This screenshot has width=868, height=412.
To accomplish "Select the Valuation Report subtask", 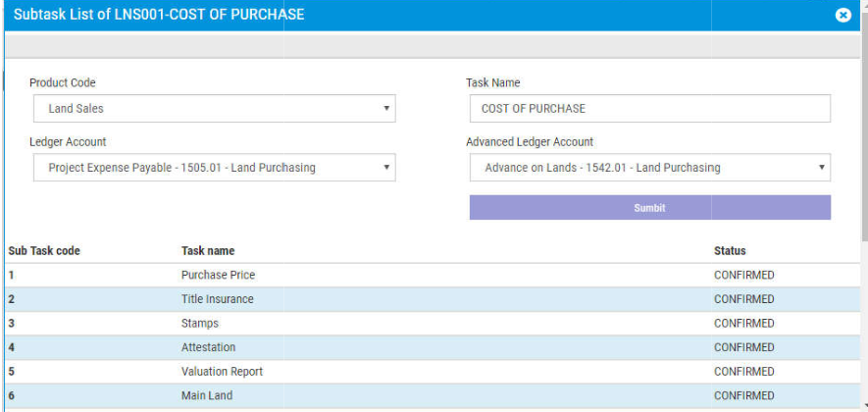I will pos(222,372).
